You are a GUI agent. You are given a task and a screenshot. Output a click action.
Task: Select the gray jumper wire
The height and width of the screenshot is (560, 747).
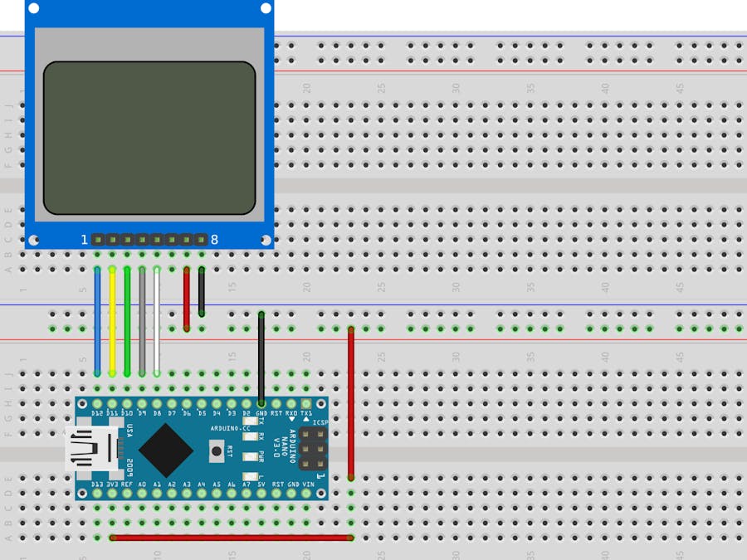(x=142, y=322)
